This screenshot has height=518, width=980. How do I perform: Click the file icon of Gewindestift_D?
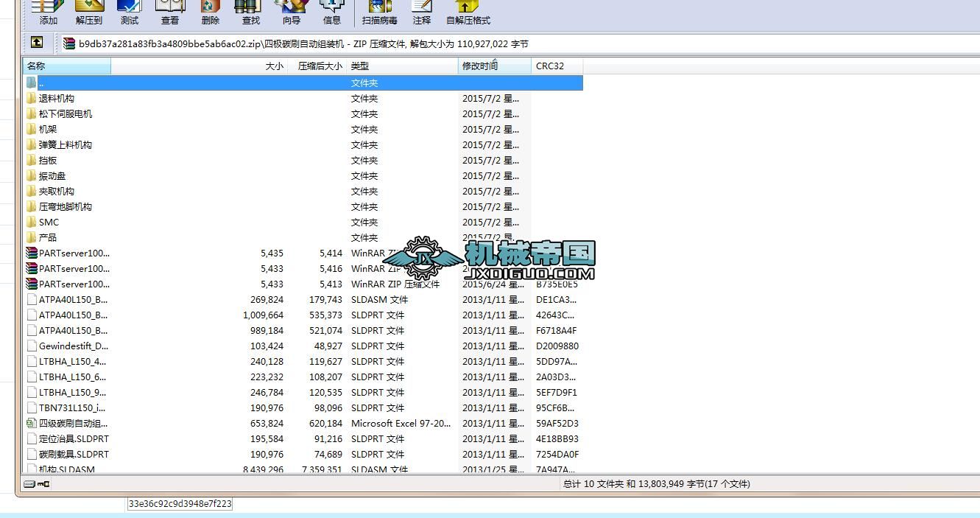click(31, 346)
